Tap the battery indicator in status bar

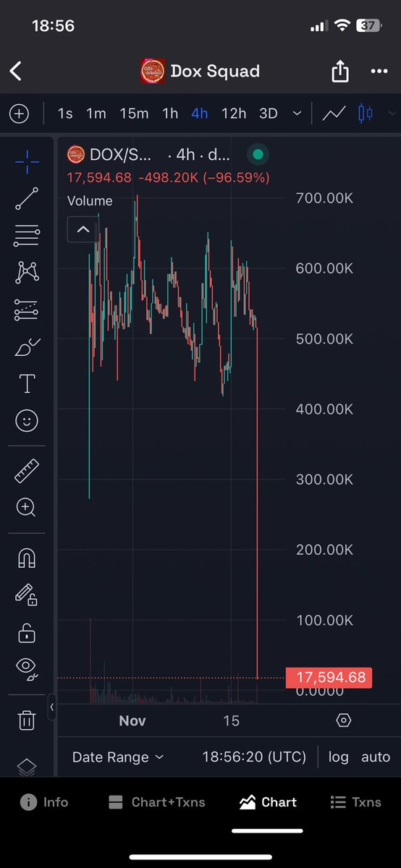(x=368, y=26)
